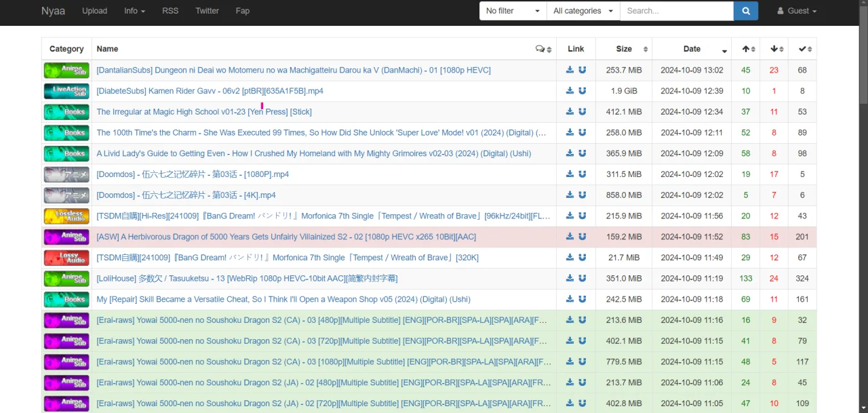This screenshot has width=868, height=413.
Task: Sort by Date column
Action: pos(692,49)
